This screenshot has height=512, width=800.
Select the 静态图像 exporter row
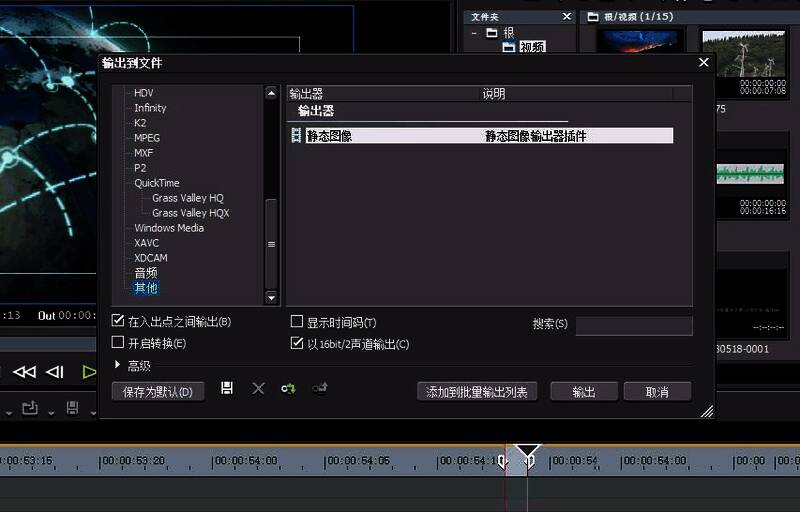click(x=489, y=135)
